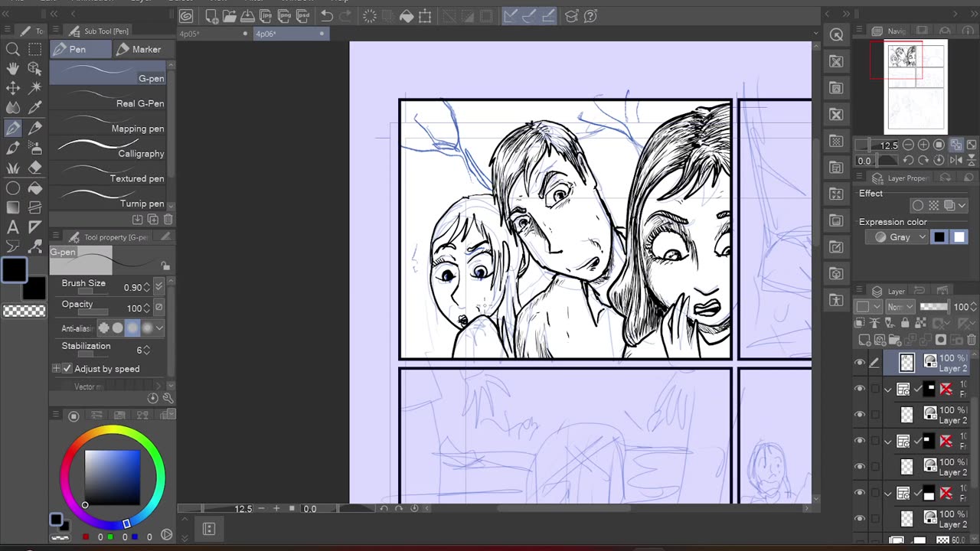Select the Hand move tool
Screen dimensions: 980x551
(13, 69)
